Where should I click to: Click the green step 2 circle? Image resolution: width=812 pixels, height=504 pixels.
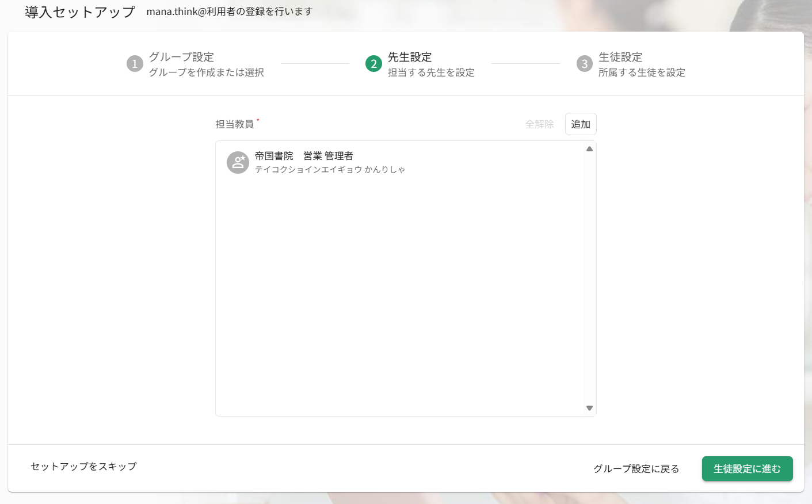[x=373, y=64]
